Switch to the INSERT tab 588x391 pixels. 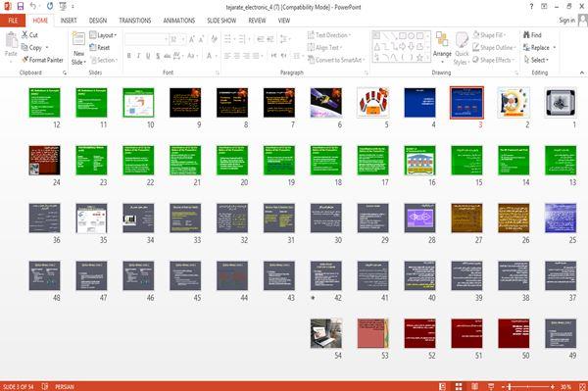point(69,21)
